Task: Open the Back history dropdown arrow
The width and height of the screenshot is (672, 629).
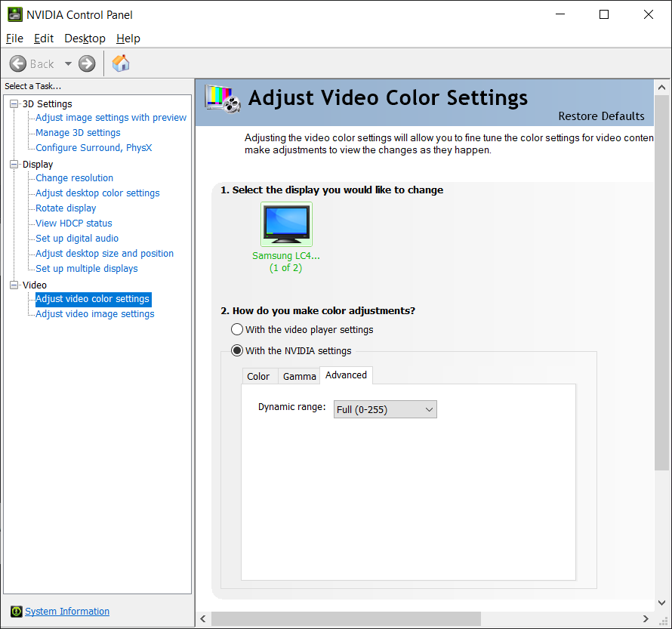Action: 68,64
